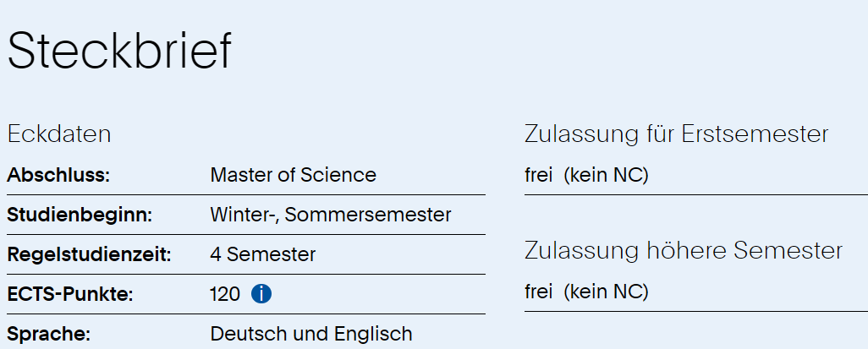Click the Master of Science value

tap(293, 175)
